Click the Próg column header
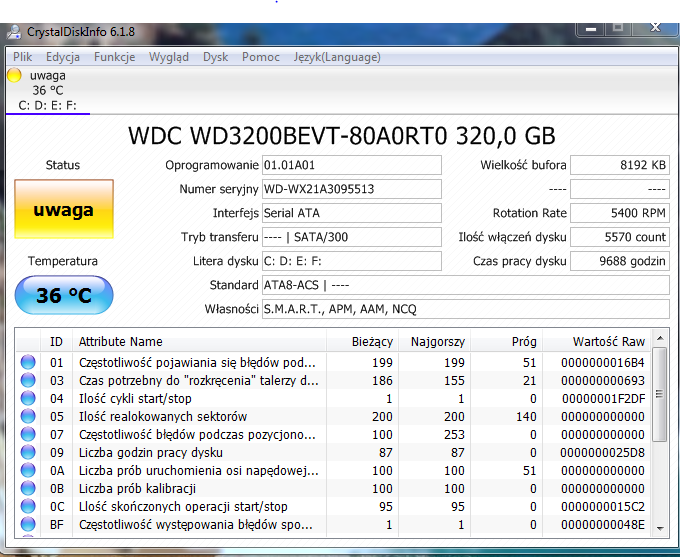680x557 pixels. click(506, 342)
